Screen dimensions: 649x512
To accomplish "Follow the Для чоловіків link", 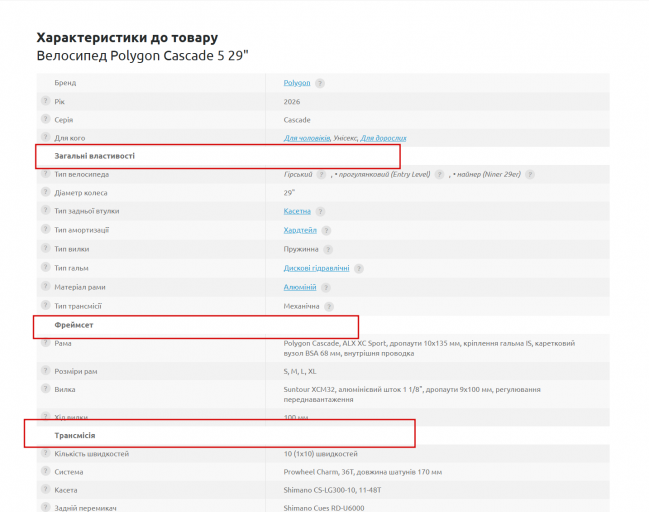I will pos(307,138).
